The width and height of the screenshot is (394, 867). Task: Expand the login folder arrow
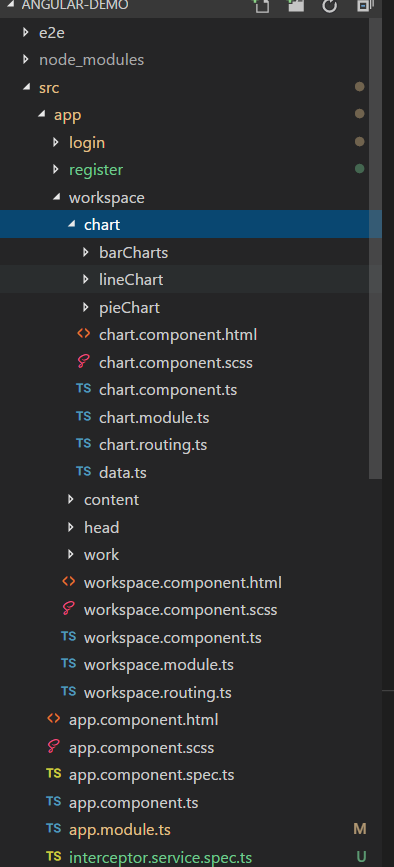(x=55, y=142)
